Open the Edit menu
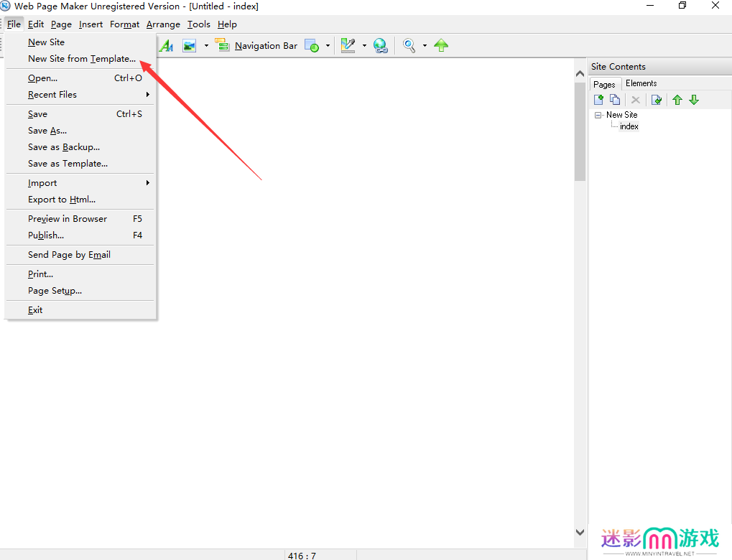The image size is (732, 560). click(36, 24)
